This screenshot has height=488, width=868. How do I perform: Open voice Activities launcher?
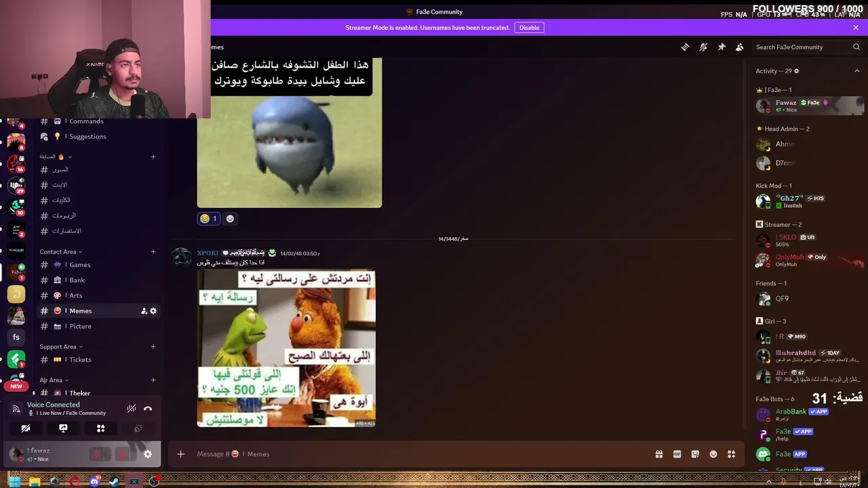tap(100, 428)
